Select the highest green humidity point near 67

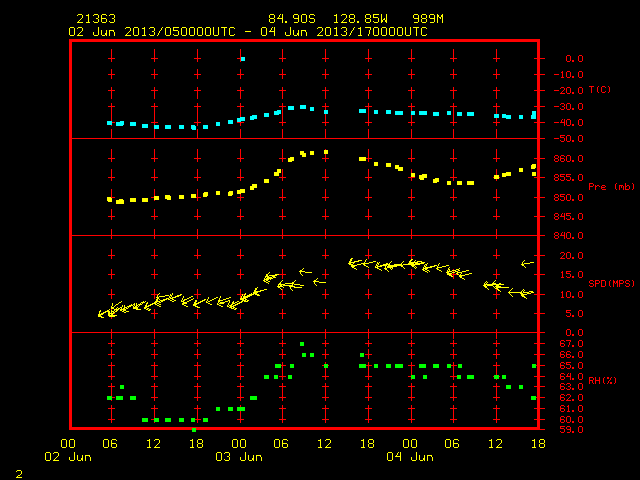tap(302, 344)
